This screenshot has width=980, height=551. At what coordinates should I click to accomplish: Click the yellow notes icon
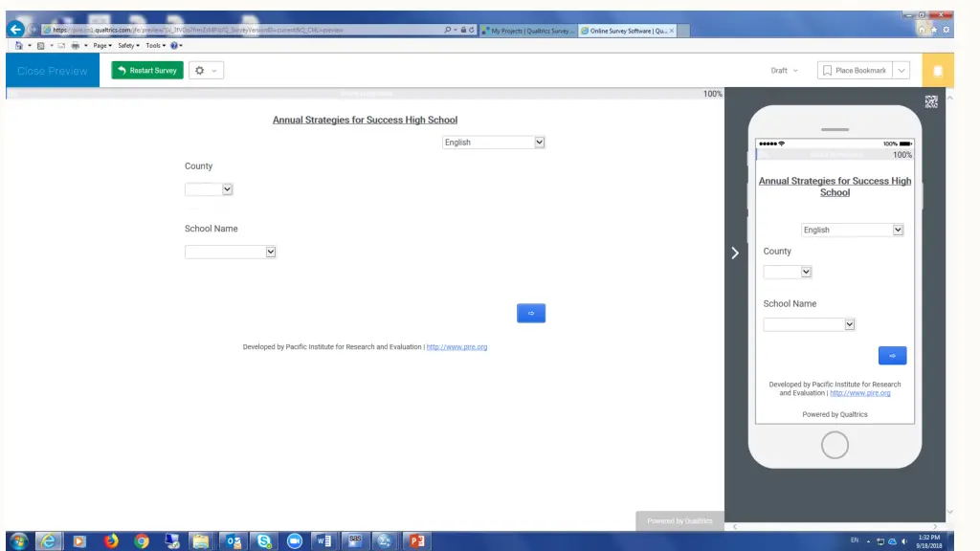[x=938, y=71]
